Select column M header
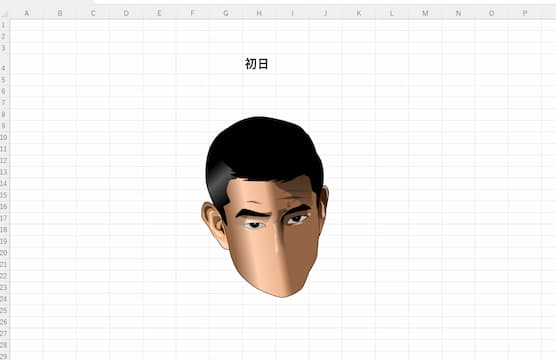Screen dimensions: 556x360 click(425, 13)
